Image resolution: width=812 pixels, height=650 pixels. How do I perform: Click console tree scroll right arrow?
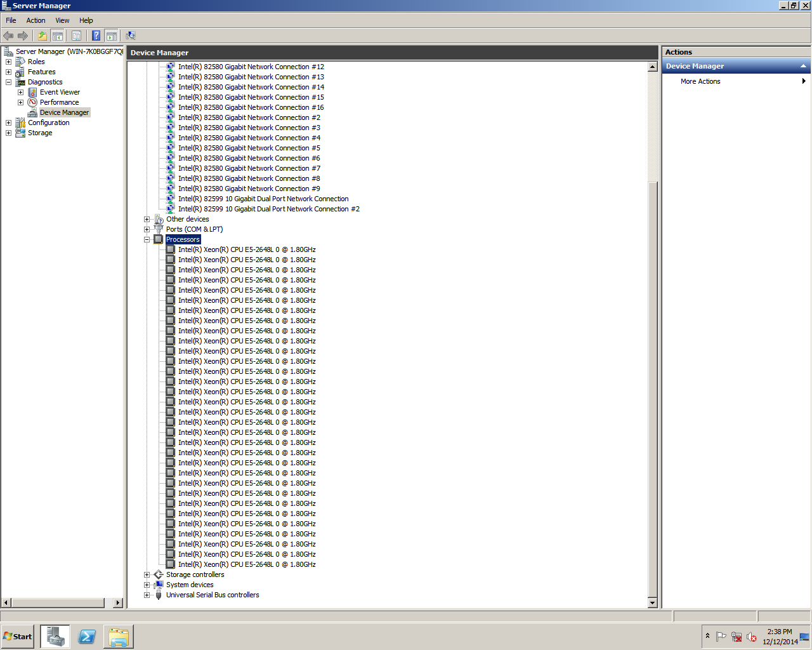(x=118, y=602)
